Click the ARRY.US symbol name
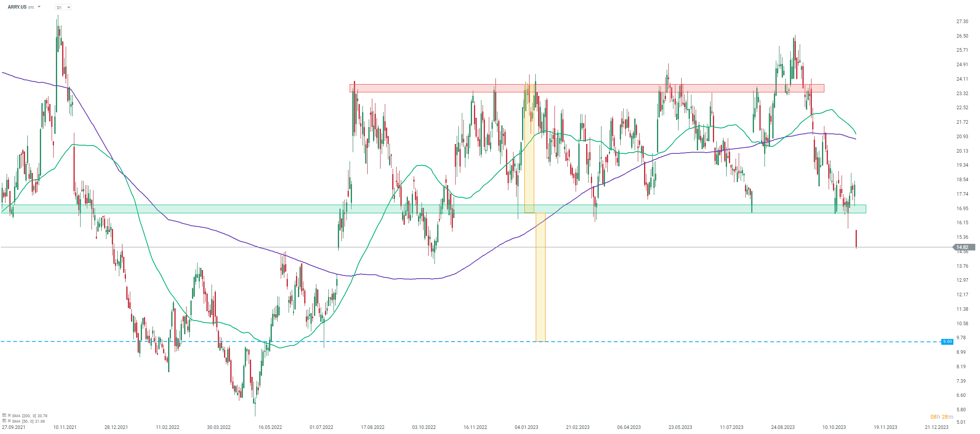 tap(17, 7)
